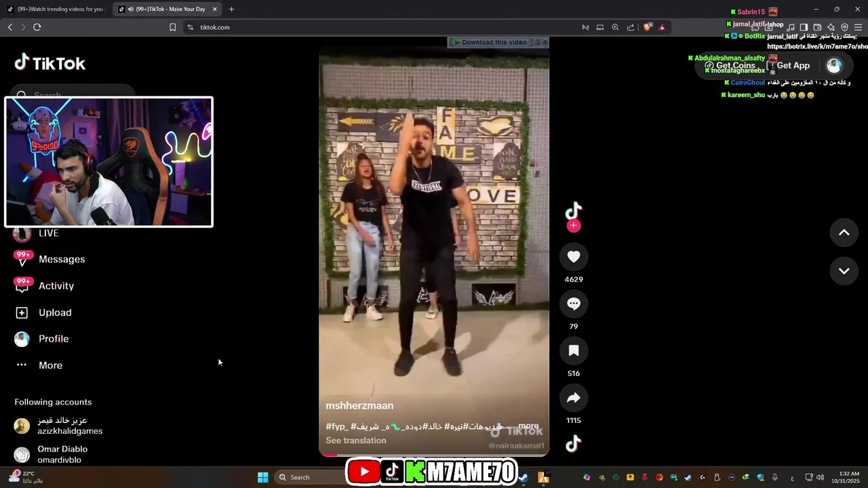868x488 pixels.
Task: Open the taskbar microphone tray icon
Action: point(775,477)
